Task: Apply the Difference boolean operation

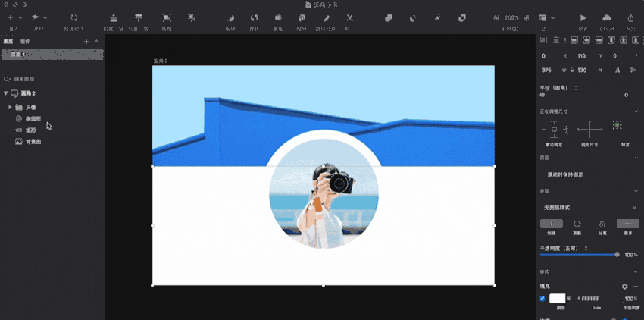Action: [462, 17]
